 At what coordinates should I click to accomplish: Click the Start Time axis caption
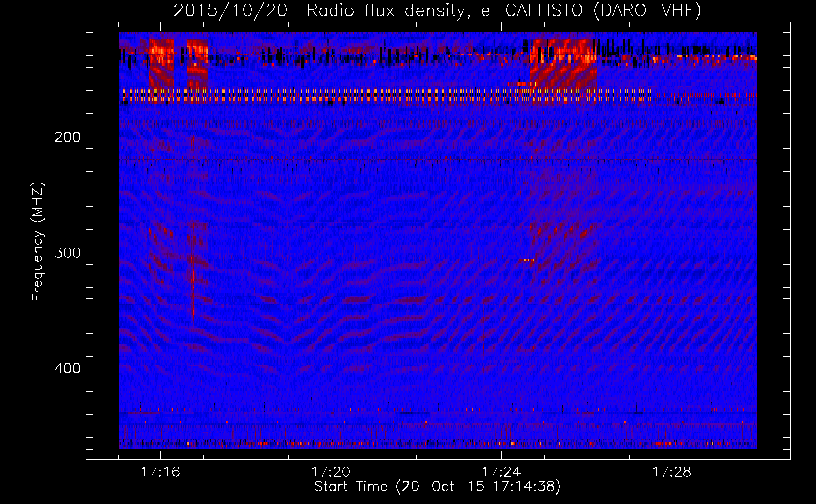(x=437, y=487)
